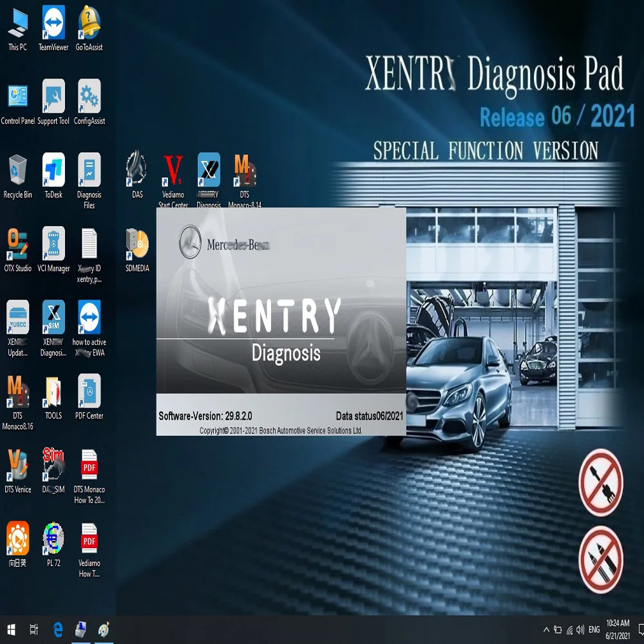Screen dimensions: 644x644
Task: Launch the XENTRY Update Service shortcut
Action: 17,328
